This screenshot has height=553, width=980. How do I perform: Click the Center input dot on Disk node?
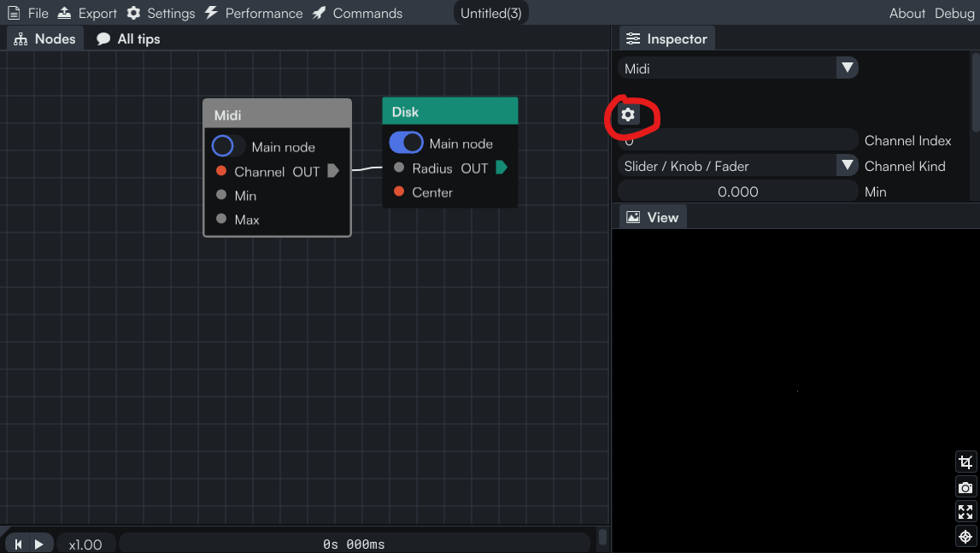pyautogui.click(x=399, y=191)
